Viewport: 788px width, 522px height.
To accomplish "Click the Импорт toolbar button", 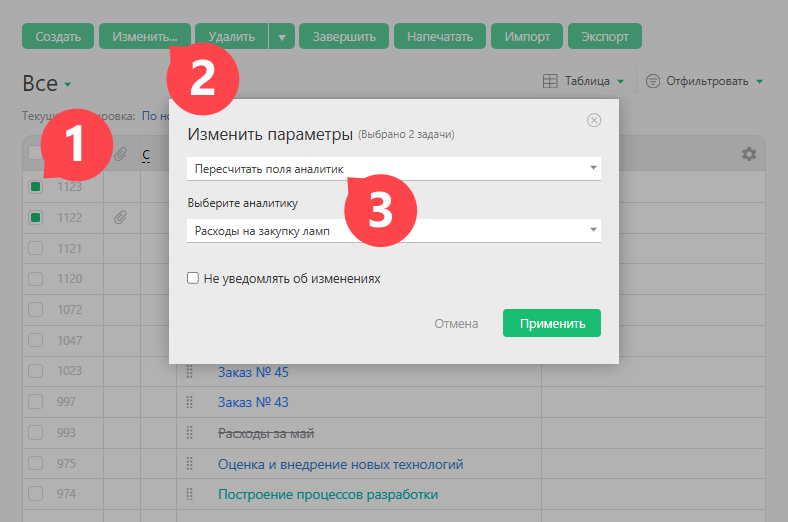I will point(527,37).
